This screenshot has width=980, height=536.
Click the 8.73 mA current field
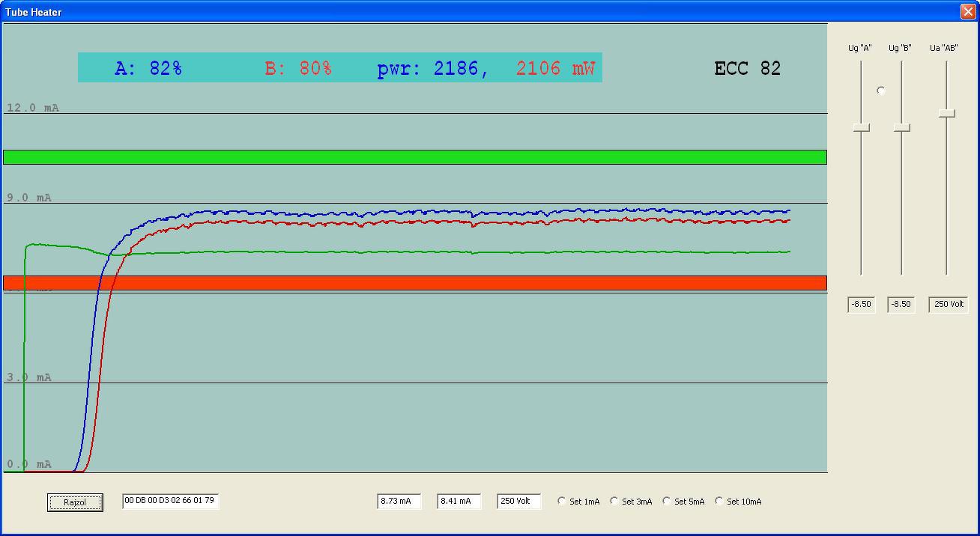tap(399, 501)
